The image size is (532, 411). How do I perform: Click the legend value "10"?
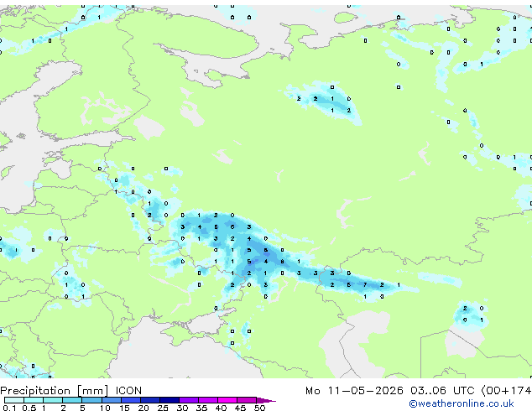[x=105, y=408]
